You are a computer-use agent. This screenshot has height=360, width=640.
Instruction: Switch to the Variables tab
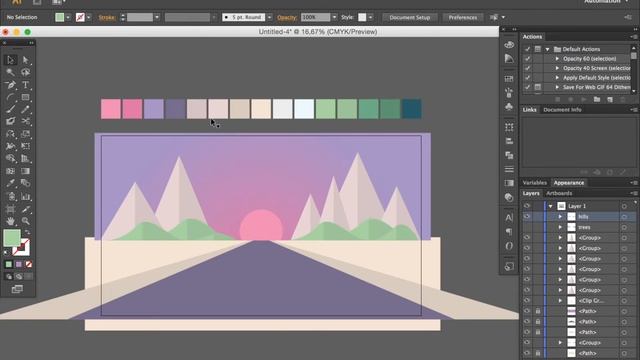click(534, 183)
